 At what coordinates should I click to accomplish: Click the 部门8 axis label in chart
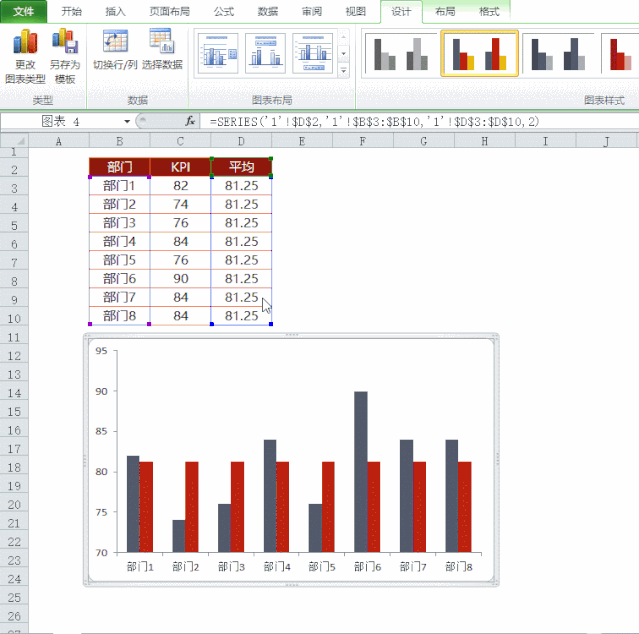coord(459,567)
